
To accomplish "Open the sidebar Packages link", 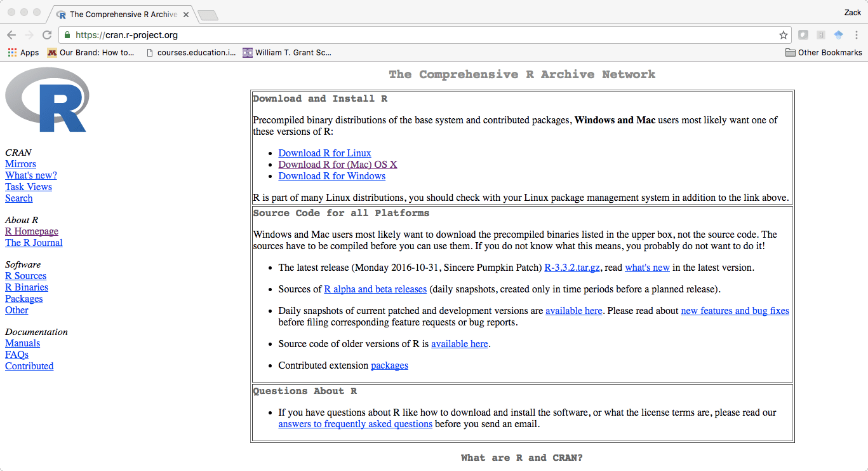I will [24, 299].
